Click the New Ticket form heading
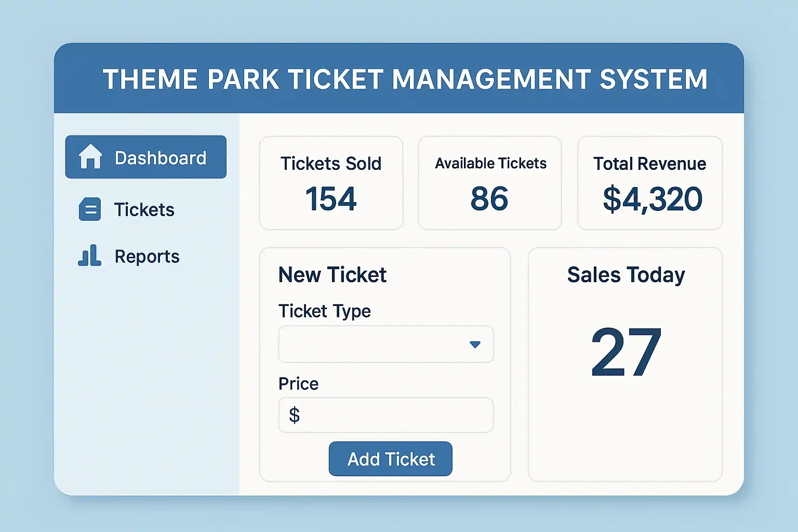Viewport: 798px width, 532px height. pos(332,275)
